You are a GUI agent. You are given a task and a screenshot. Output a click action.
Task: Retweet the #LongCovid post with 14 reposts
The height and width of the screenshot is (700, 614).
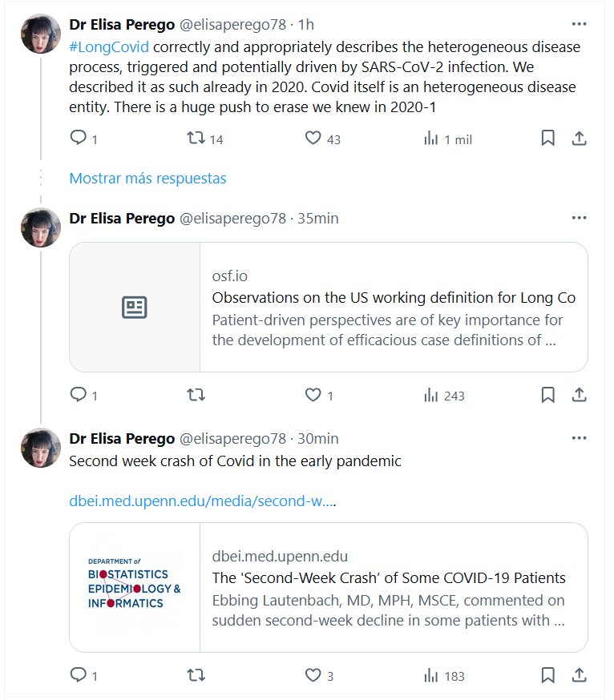pyautogui.click(x=195, y=139)
